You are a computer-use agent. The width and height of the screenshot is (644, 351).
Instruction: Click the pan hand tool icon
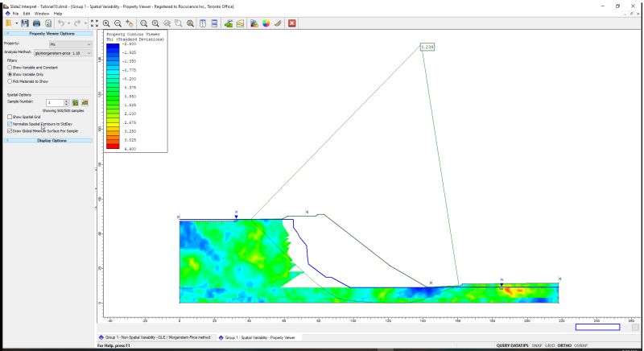pos(130,23)
